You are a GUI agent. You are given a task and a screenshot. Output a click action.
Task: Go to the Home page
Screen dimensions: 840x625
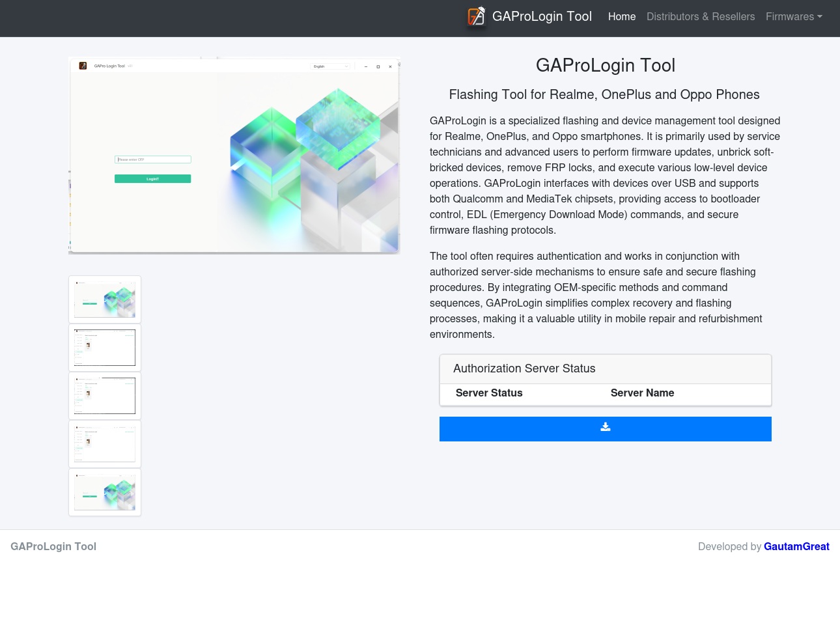point(622,17)
